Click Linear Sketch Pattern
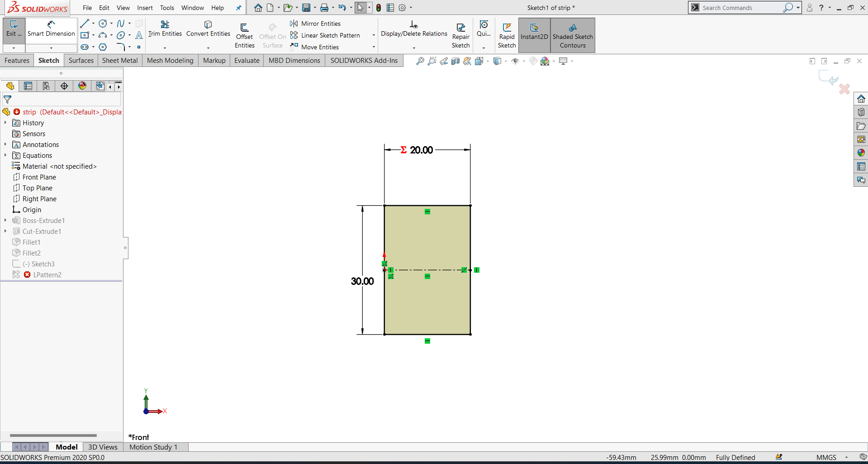The height and width of the screenshot is (464, 868). (325, 35)
